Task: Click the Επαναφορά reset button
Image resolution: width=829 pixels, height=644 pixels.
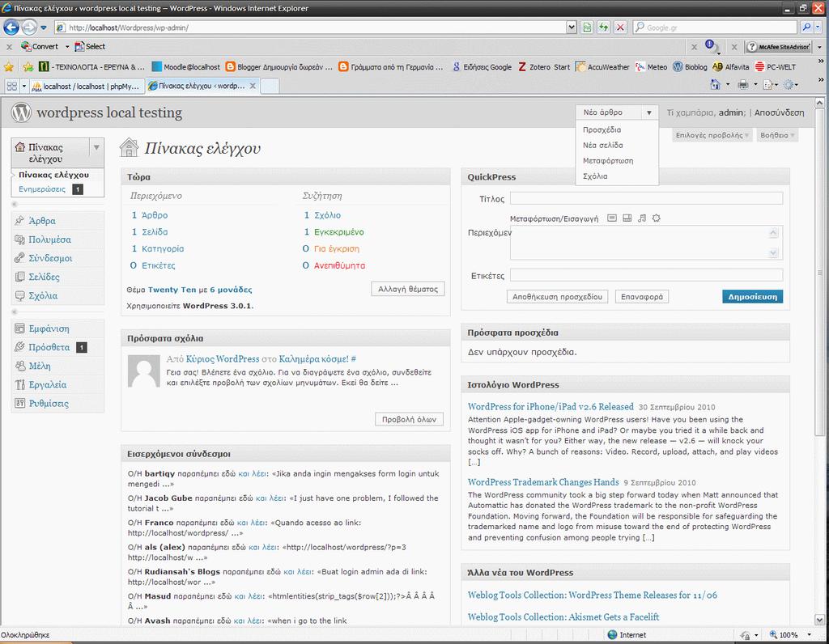Action: [642, 296]
